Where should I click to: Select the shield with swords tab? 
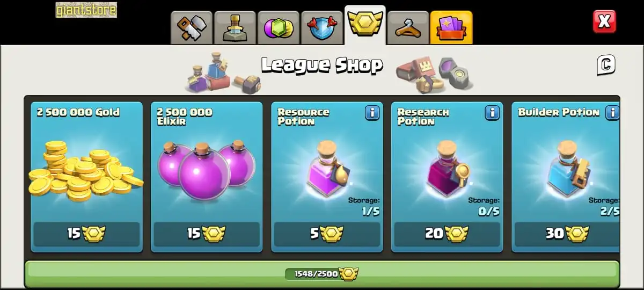pos(322,27)
